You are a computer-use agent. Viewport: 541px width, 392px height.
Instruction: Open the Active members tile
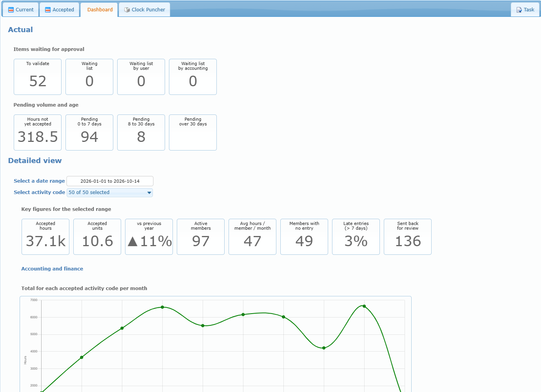pyautogui.click(x=201, y=237)
